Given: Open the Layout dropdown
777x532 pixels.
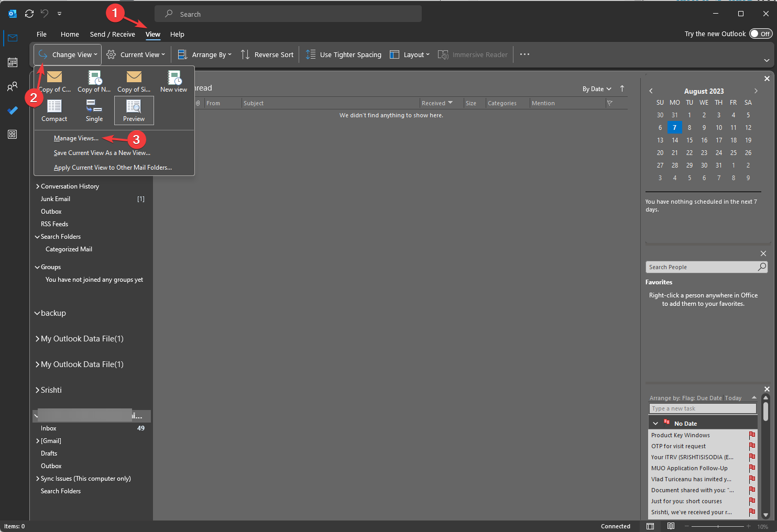Looking at the screenshot, I should click(x=410, y=54).
